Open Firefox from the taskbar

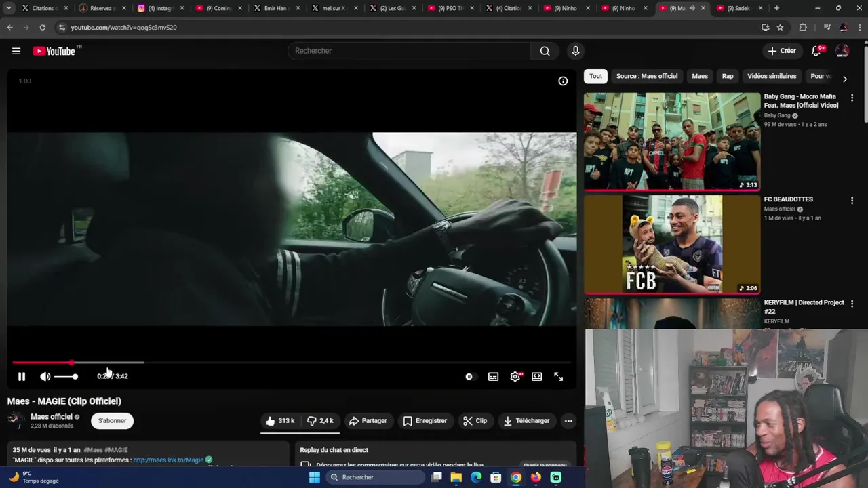536,477
